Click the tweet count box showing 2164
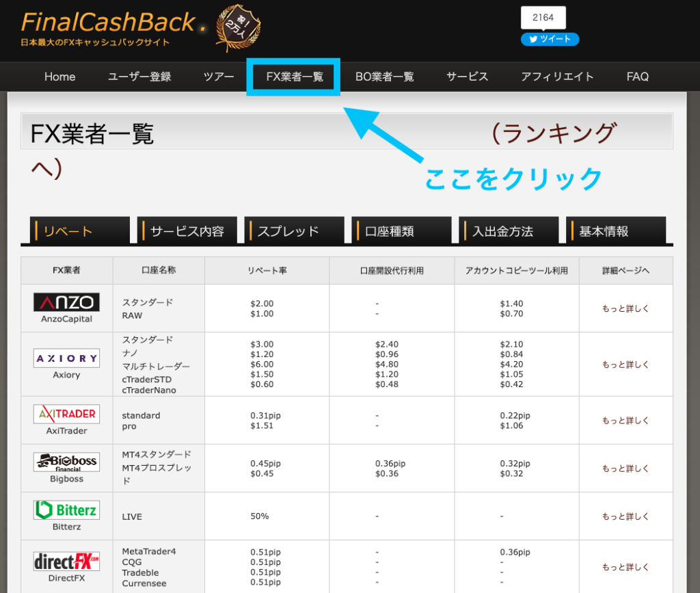 click(543, 18)
